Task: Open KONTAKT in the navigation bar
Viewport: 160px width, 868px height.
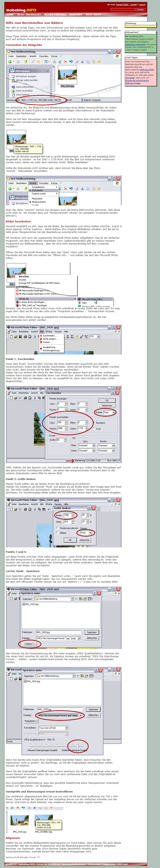Action: pos(76,14)
